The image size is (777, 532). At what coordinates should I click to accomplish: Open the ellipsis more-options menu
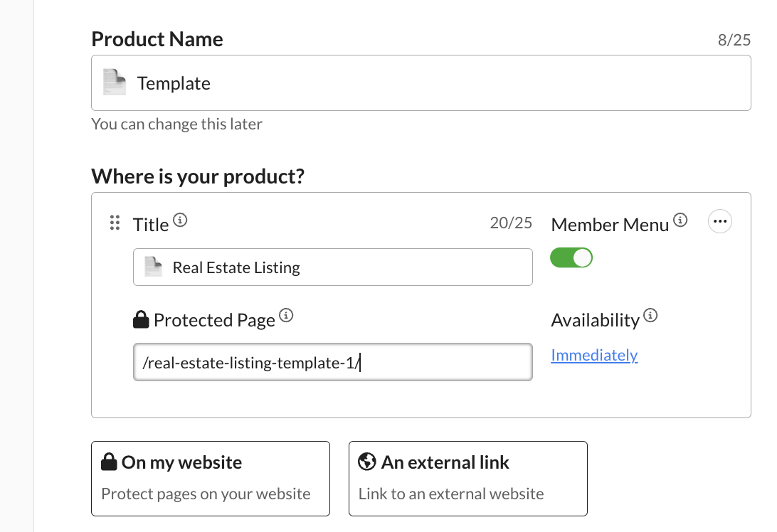pos(719,221)
